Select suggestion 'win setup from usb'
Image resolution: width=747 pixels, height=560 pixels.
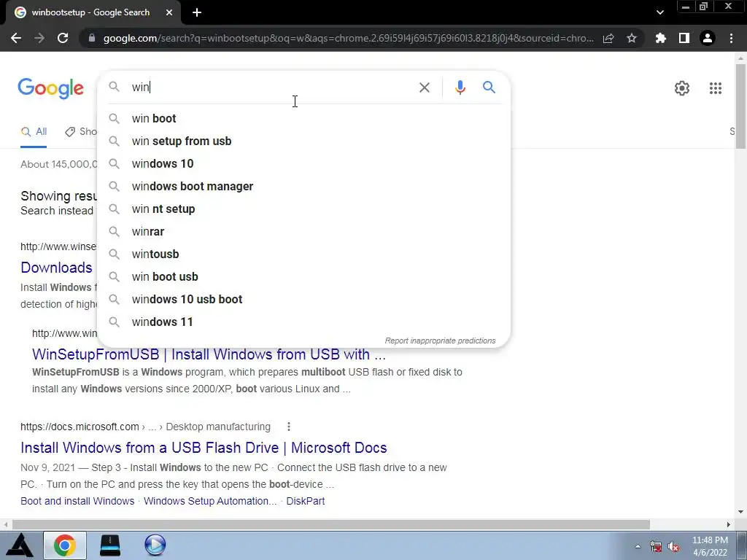coord(303,141)
